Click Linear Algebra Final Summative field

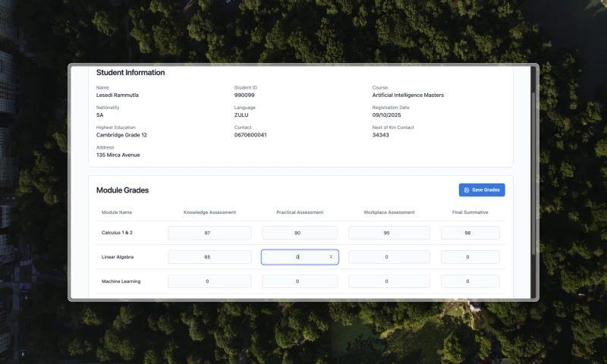470,257
